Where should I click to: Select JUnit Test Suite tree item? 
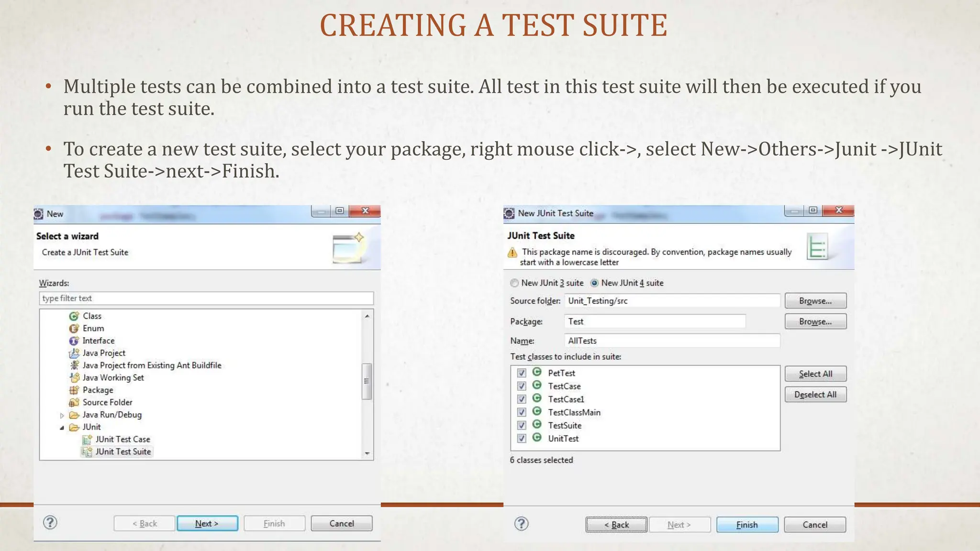[123, 452]
